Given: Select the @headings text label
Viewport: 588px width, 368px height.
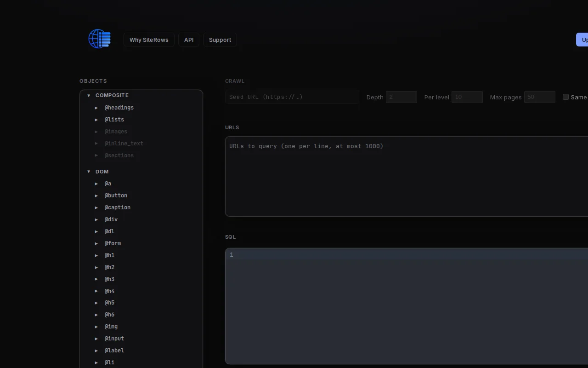Looking at the screenshot, I should pos(119,108).
